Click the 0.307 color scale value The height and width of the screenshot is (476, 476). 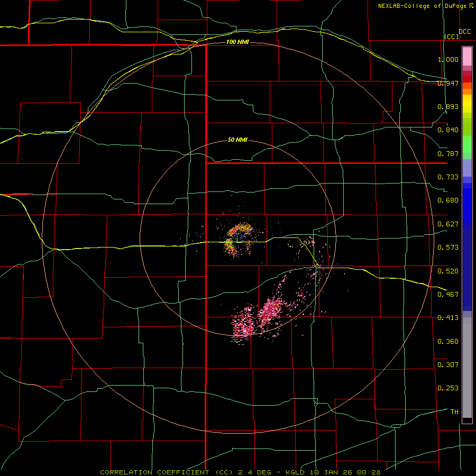point(448,365)
